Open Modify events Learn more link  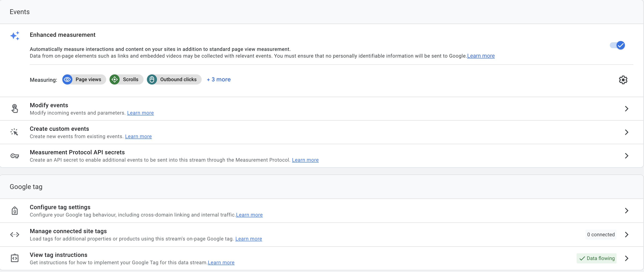[140, 113]
